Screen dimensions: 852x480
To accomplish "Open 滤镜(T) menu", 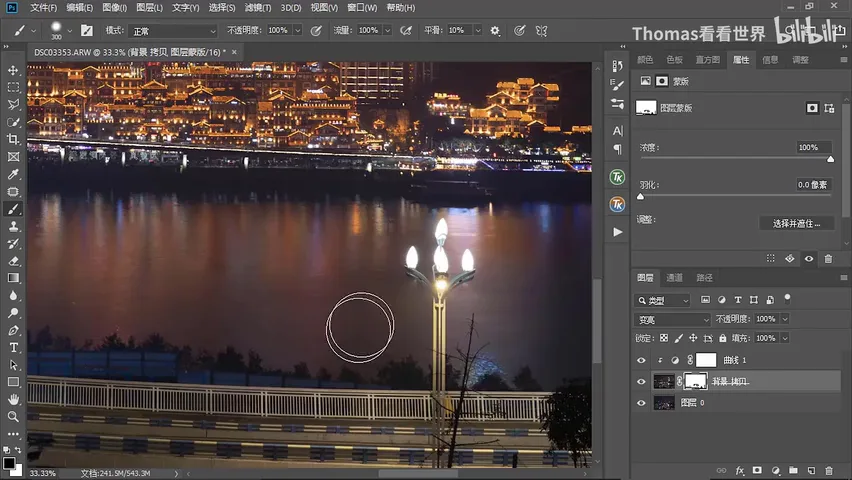I will pyautogui.click(x=258, y=8).
